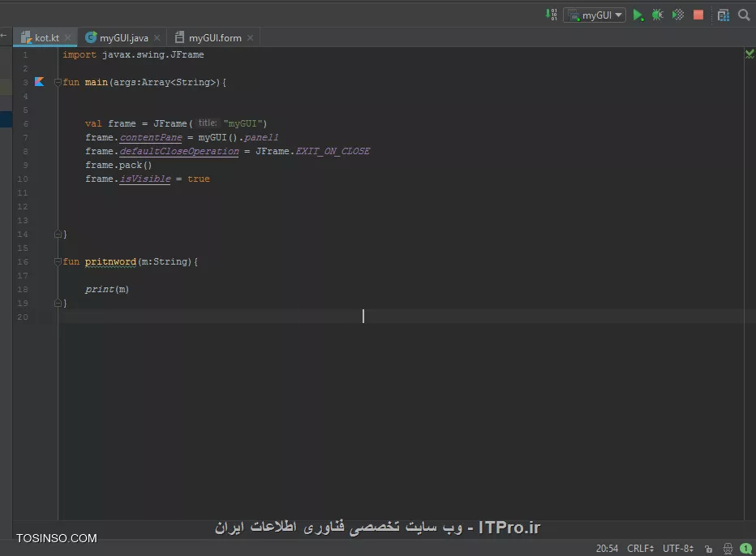Click the print(m) call
The height and width of the screenshot is (556, 756).
coord(107,289)
